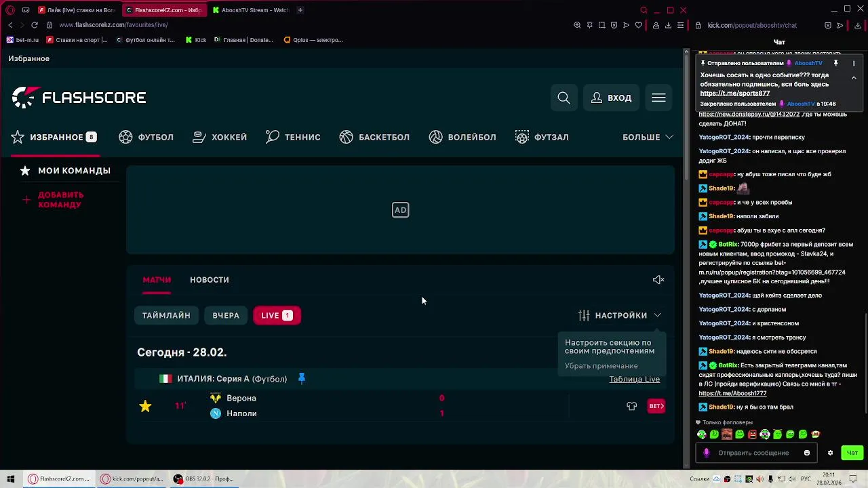This screenshot has width=868, height=488.
Task: Switch to the МАТЧИ tab
Action: pos(157,280)
